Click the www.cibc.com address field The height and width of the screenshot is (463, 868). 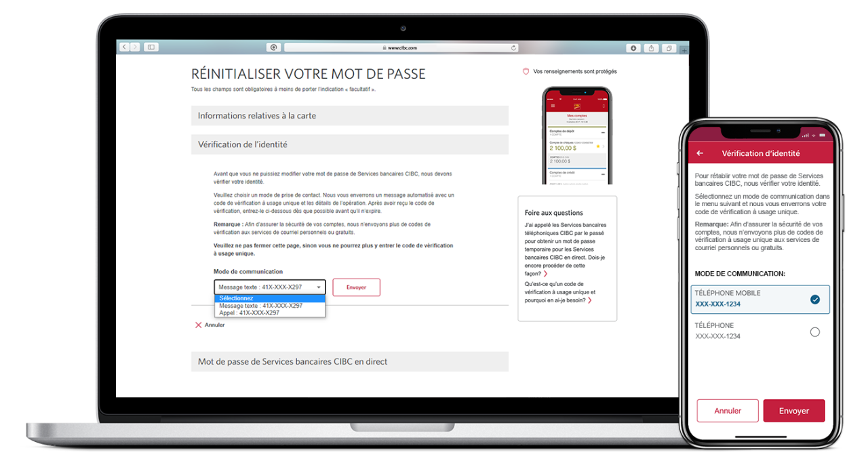[401, 48]
